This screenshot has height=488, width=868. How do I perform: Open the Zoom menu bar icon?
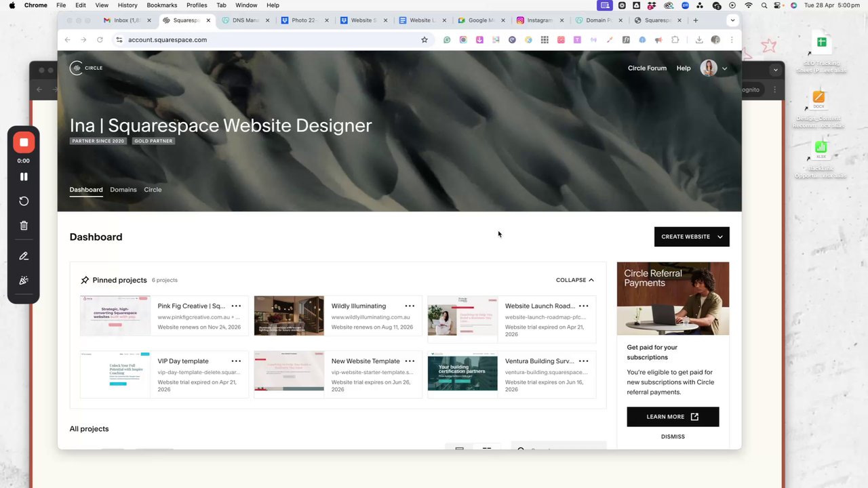pos(685,5)
